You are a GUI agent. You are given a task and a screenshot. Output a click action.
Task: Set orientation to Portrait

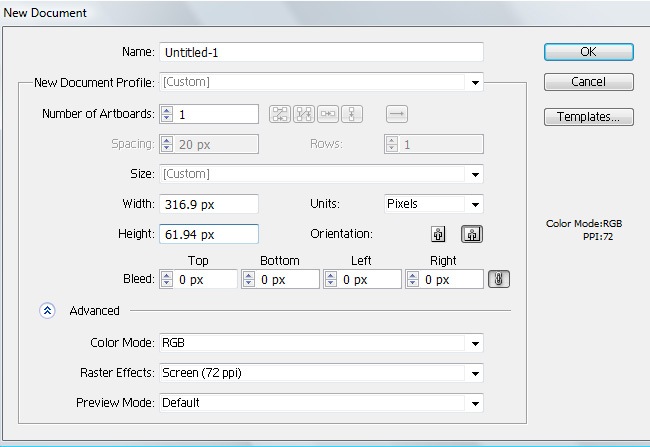click(x=437, y=234)
